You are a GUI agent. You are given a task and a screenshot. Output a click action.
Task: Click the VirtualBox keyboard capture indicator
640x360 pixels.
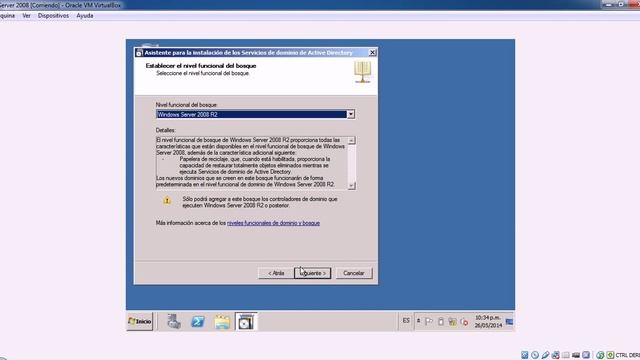pos(610,355)
